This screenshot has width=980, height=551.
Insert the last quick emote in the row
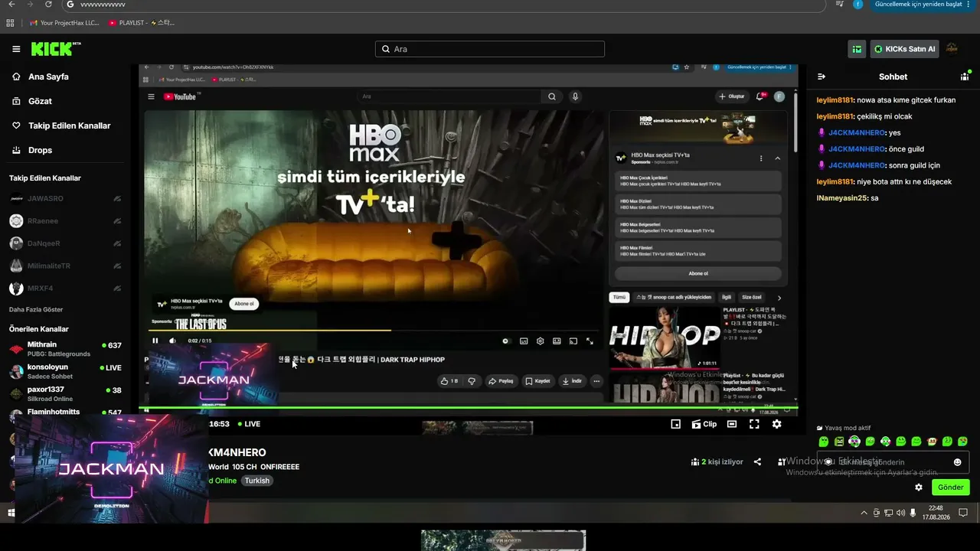pyautogui.click(x=963, y=442)
